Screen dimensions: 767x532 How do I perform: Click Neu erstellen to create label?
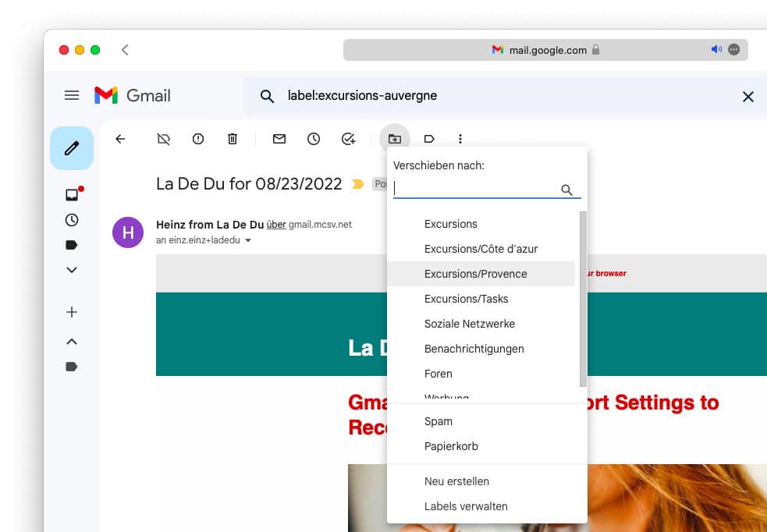tap(487, 481)
